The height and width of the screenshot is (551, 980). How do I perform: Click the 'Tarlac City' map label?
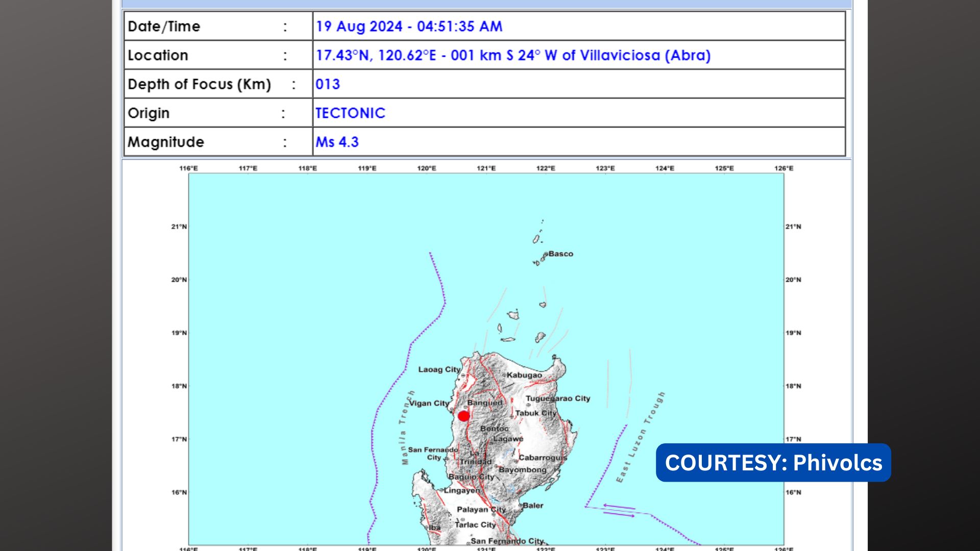coord(475,524)
